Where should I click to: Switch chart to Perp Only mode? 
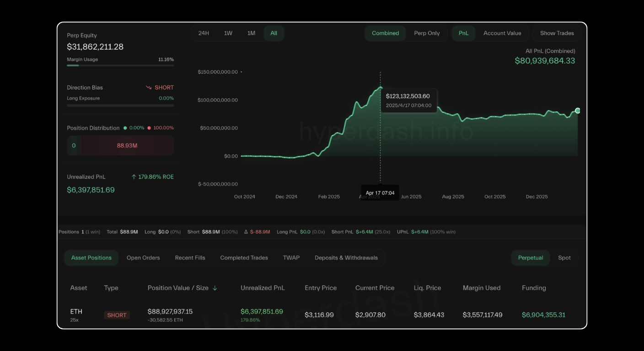[427, 33]
